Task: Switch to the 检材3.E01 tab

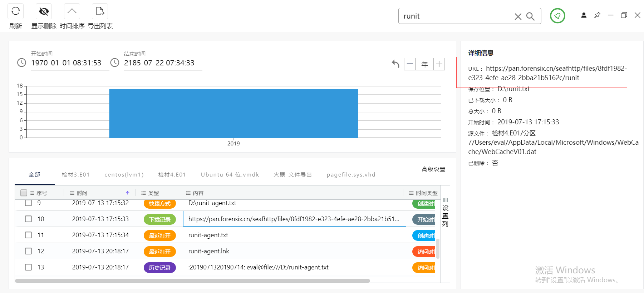Action: [x=76, y=174]
